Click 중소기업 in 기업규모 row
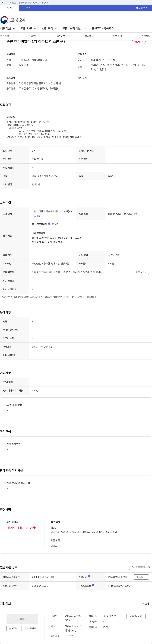The image size is (152, 644). click(69, 636)
